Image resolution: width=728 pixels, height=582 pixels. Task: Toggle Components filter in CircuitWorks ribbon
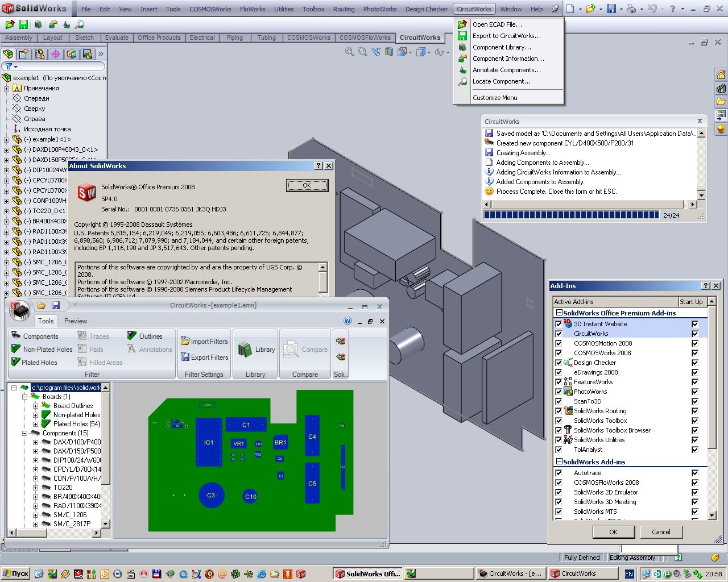click(35, 336)
